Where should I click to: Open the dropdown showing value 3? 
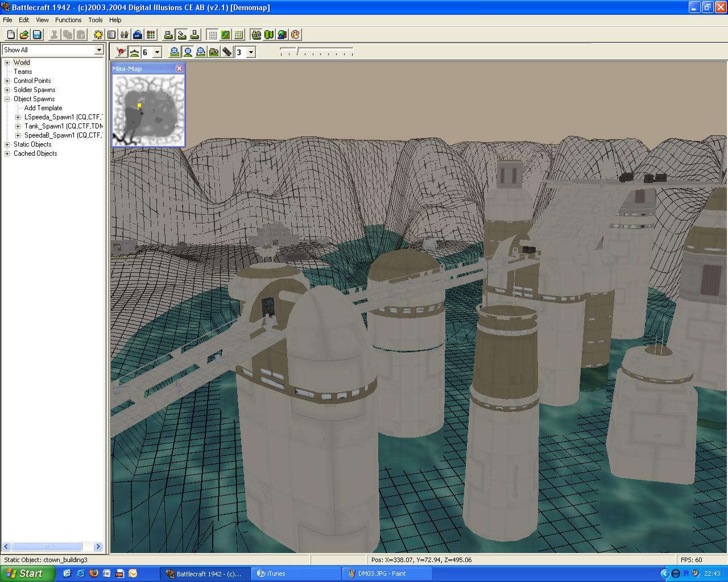click(251, 52)
